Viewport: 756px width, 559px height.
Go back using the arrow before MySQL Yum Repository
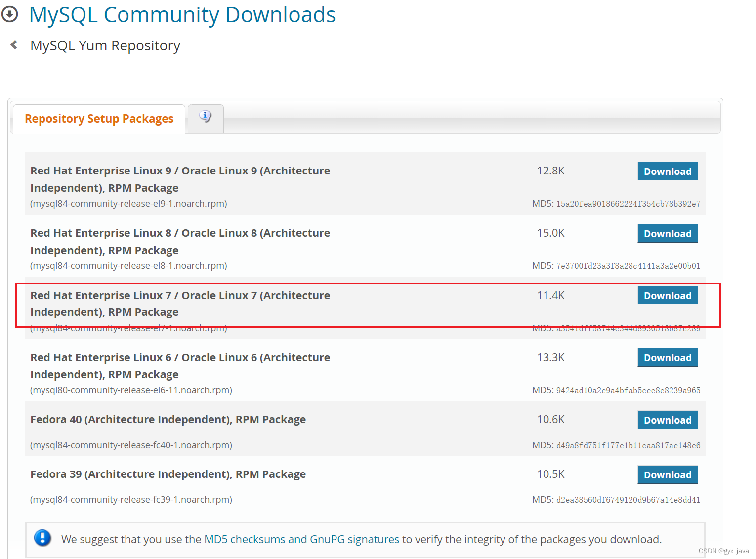pos(14,45)
